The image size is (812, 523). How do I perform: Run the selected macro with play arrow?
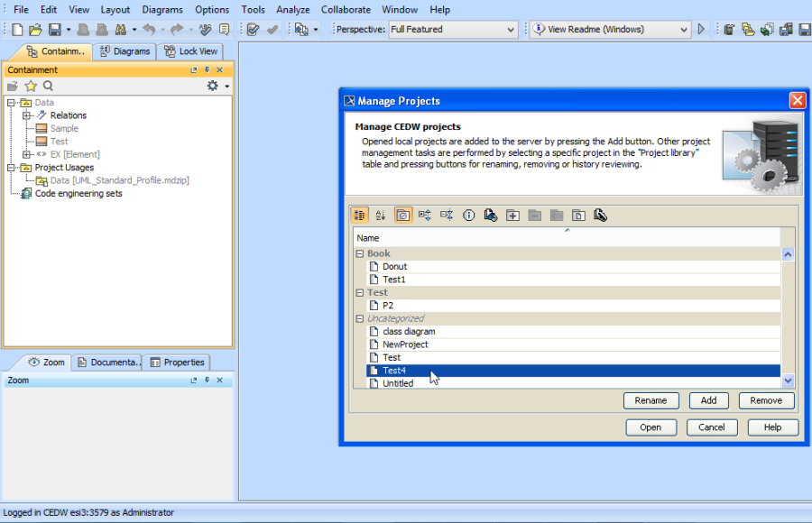coord(702,30)
